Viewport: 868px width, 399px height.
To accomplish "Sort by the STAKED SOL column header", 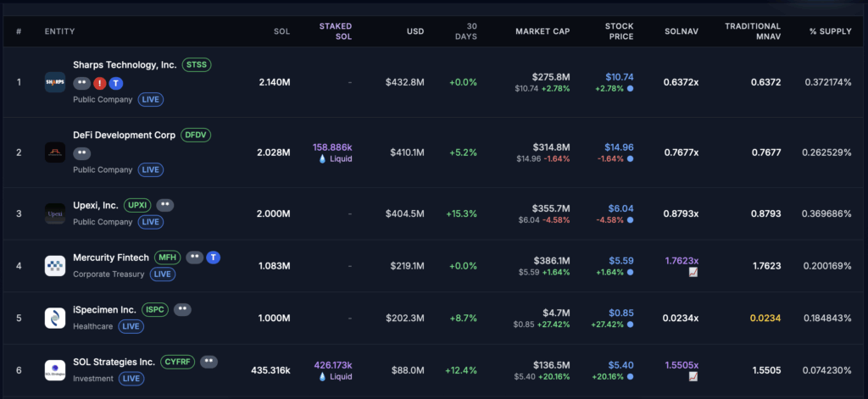I will pyautogui.click(x=336, y=31).
